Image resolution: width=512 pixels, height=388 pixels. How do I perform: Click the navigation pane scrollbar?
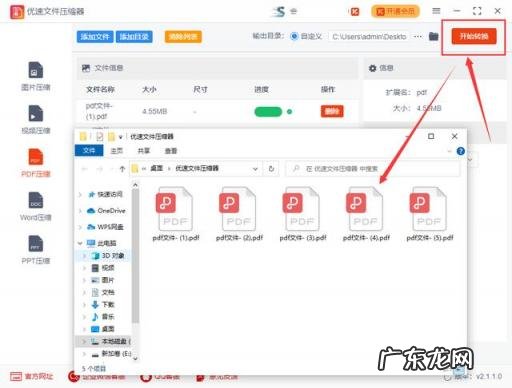[135, 256]
